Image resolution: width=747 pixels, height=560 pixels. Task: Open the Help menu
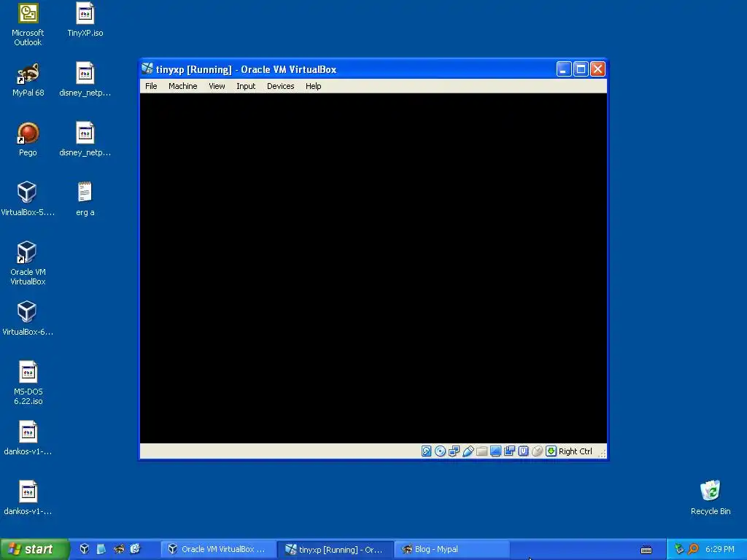(314, 86)
